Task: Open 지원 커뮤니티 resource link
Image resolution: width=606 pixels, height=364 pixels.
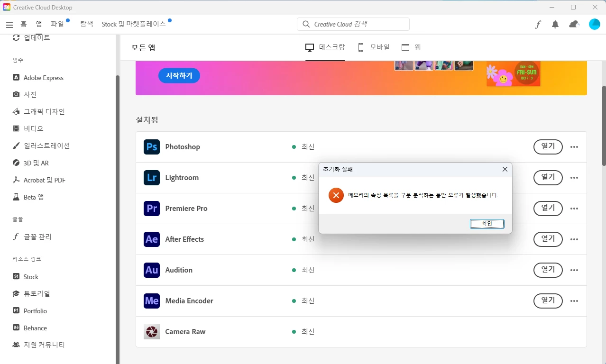Action: click(x=38, y=345)
